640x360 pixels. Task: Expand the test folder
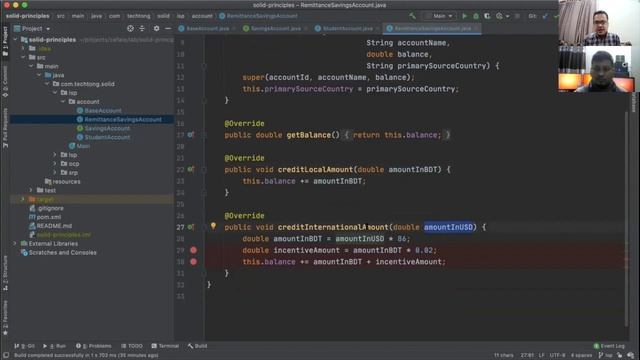tap(31, 190)
